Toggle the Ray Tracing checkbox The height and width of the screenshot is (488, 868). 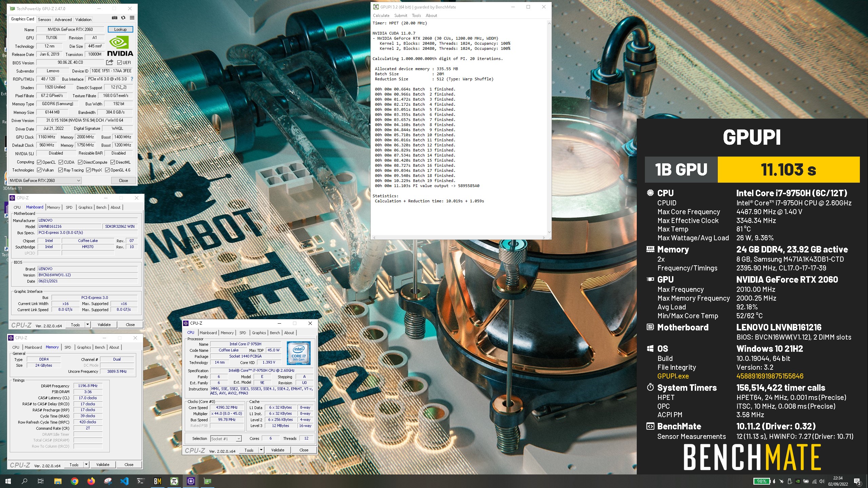click(61, 170)
